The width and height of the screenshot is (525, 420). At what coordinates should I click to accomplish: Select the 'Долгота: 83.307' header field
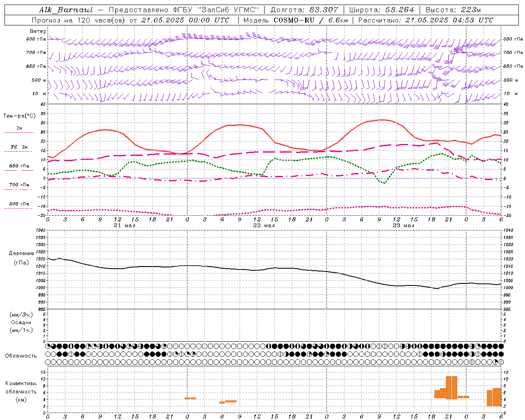point(304,10)
